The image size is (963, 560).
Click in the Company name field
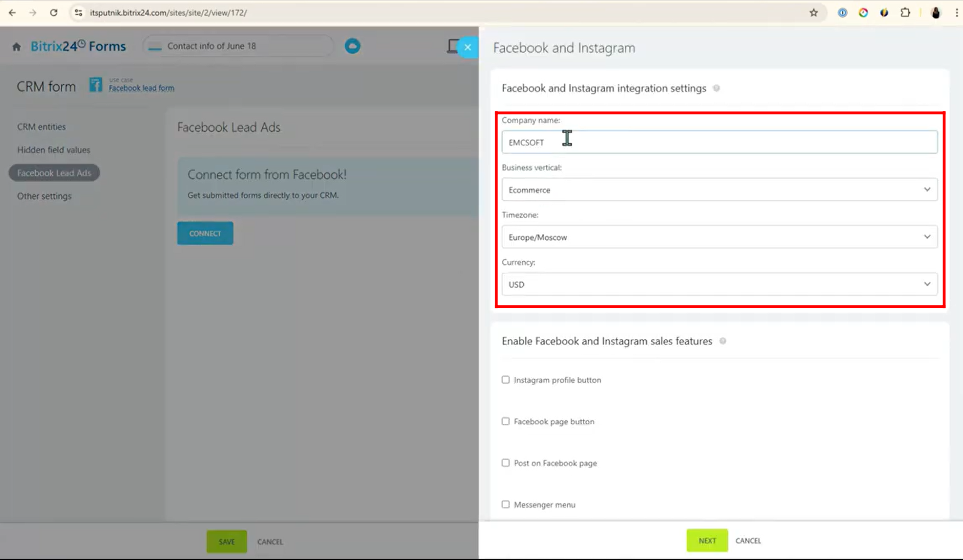point(719,143)
